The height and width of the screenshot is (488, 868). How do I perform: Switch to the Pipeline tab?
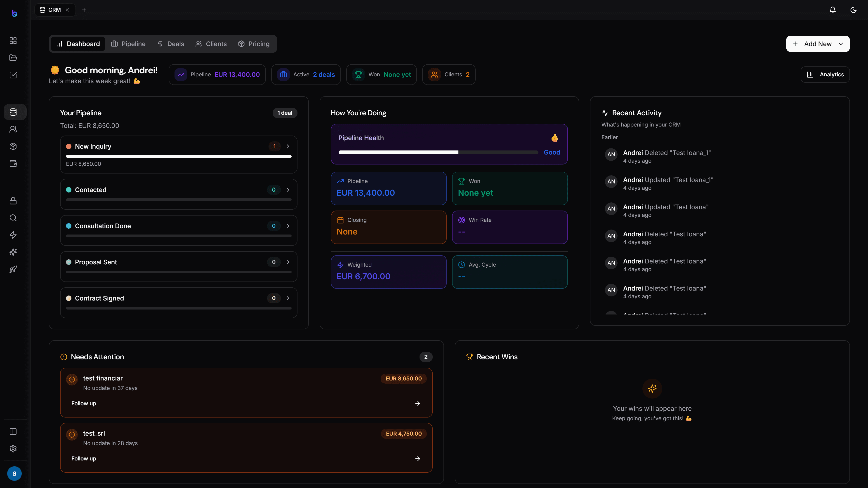pyautogui.click(x=128, y=44)
